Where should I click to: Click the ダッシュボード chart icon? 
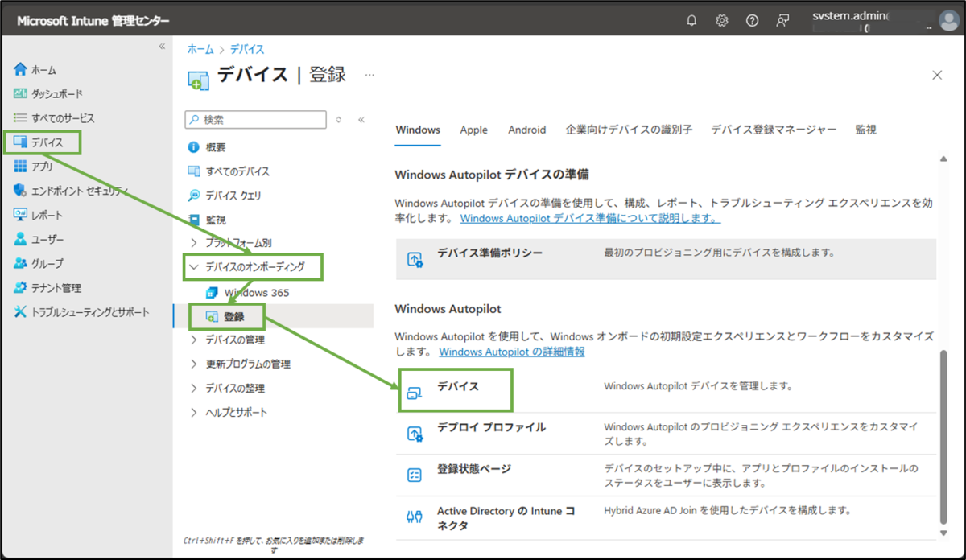pos(21,93)
